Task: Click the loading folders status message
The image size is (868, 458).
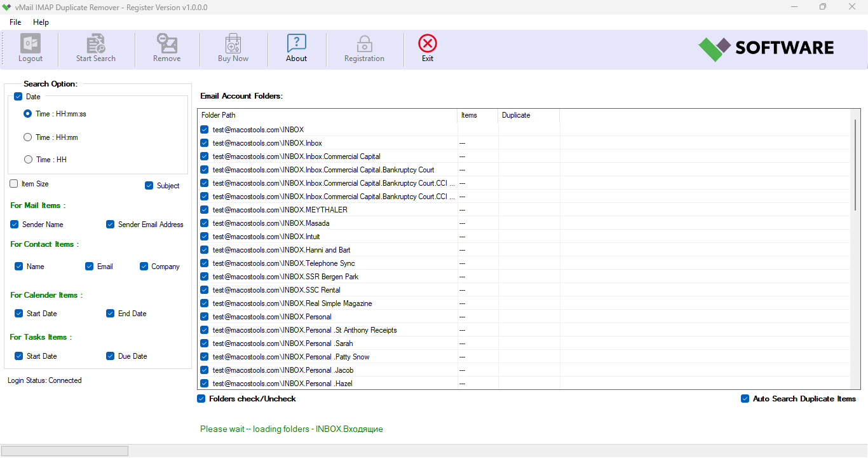Action: (292, 429)
